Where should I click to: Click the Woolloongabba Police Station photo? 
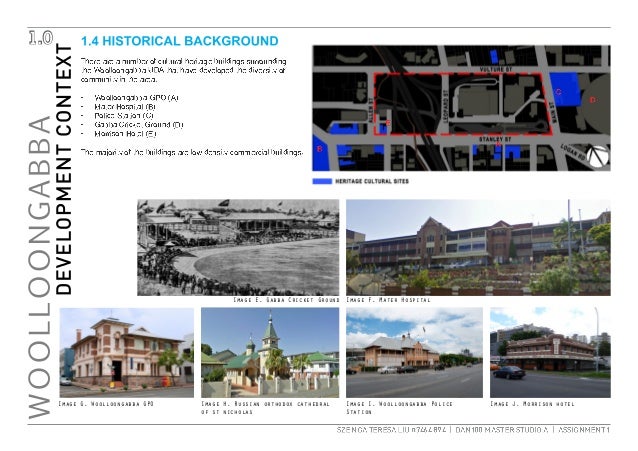[414, 352]
